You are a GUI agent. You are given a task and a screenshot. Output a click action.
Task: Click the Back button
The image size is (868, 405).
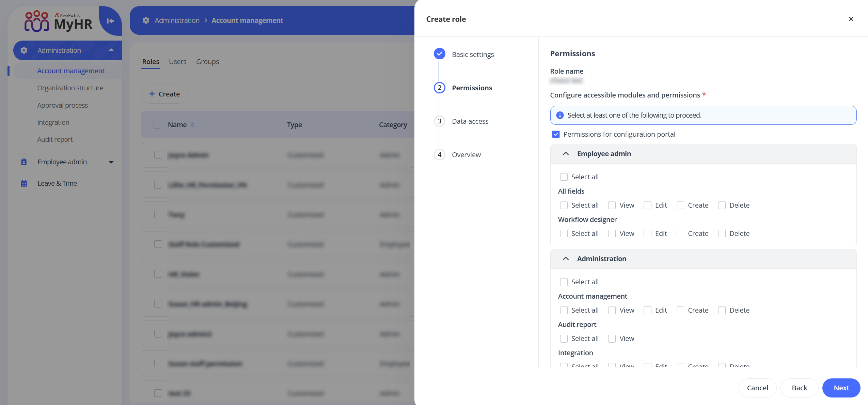tap(799, 388)
